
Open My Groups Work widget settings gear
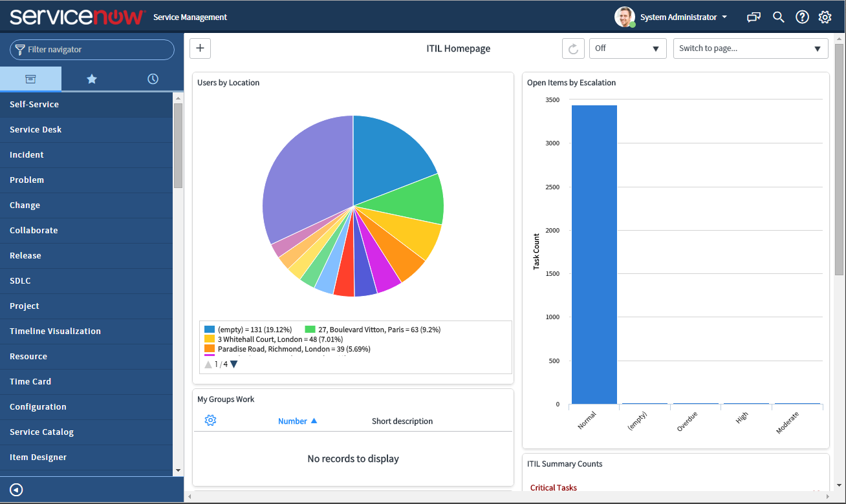click(x=210, y=420)
